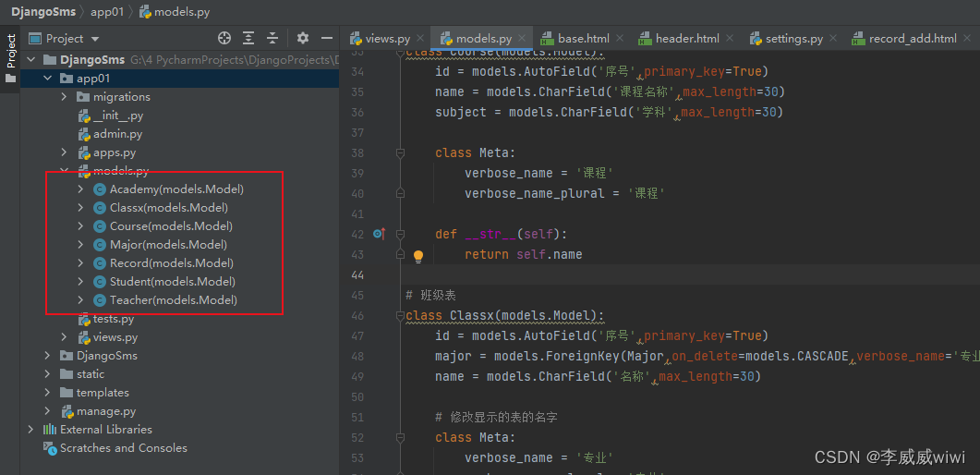Click the locate/select opened file target icon
980x475 pixels.
click(224, 38)
